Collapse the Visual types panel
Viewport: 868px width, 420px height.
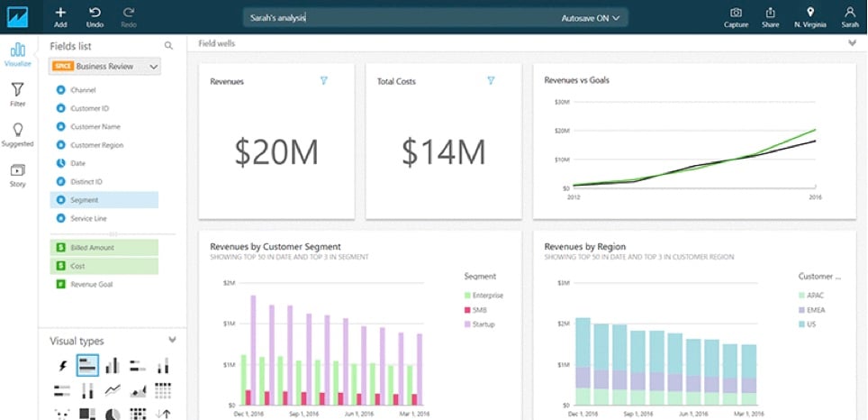tap(172, 340)
